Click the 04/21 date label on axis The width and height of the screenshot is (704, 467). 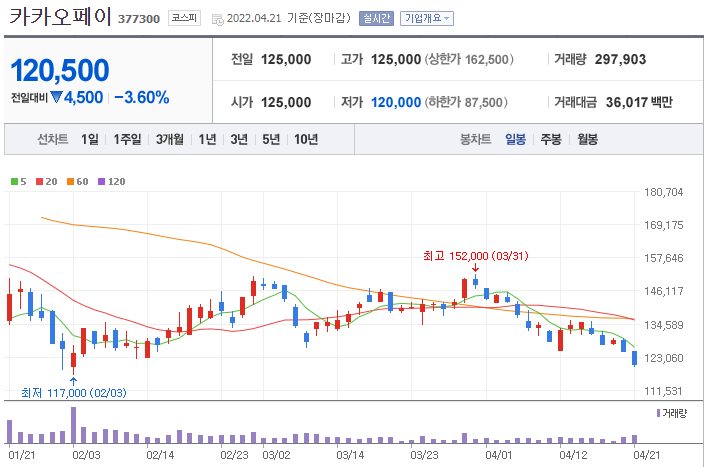(647, 455)
